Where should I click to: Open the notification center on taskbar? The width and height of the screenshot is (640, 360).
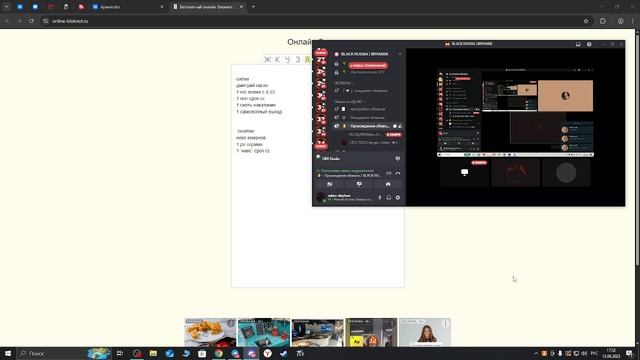point(629,353)
